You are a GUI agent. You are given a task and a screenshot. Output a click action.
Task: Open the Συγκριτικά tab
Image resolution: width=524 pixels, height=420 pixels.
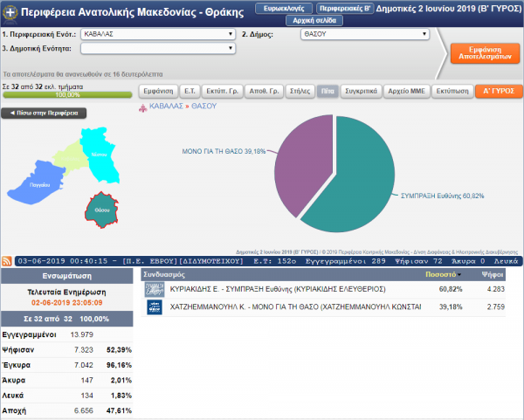361,90
